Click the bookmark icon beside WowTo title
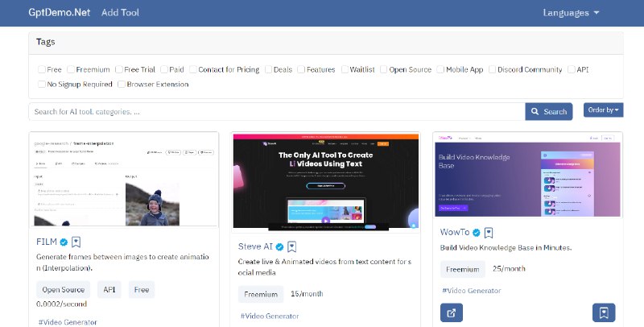 click(489, 233)
